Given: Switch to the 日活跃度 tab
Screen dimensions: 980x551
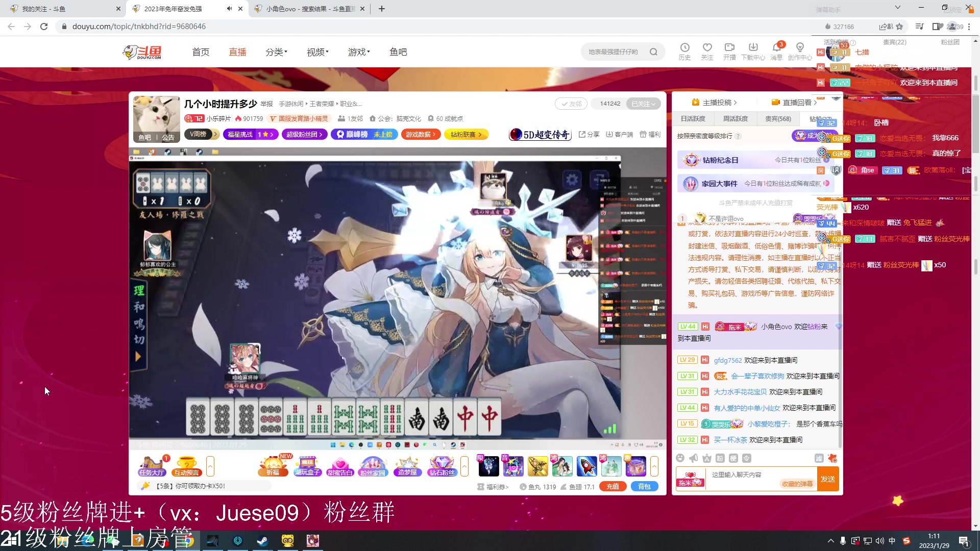Looking at the screenshot, I should 693,118.
